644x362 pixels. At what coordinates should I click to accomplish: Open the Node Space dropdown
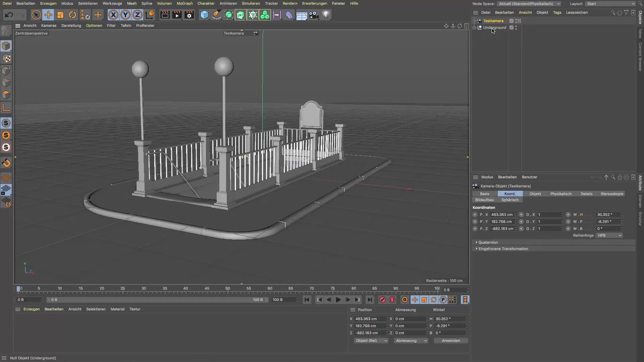pyautogui.click(x=529, y=4)
